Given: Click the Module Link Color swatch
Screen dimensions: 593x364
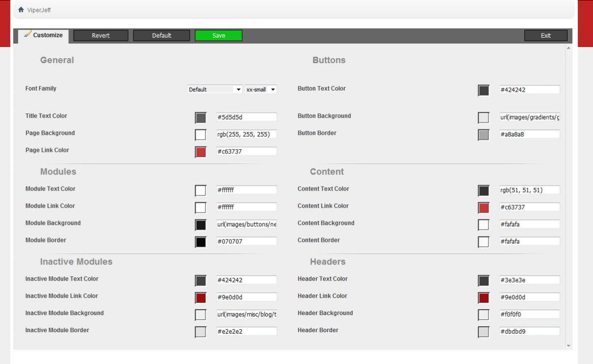Looking at the screenshot, I should (200, 207).
